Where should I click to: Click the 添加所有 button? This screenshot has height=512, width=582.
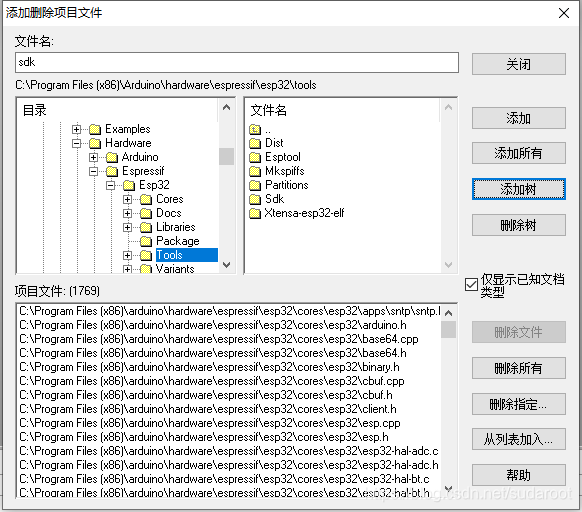tap(519, 153)
